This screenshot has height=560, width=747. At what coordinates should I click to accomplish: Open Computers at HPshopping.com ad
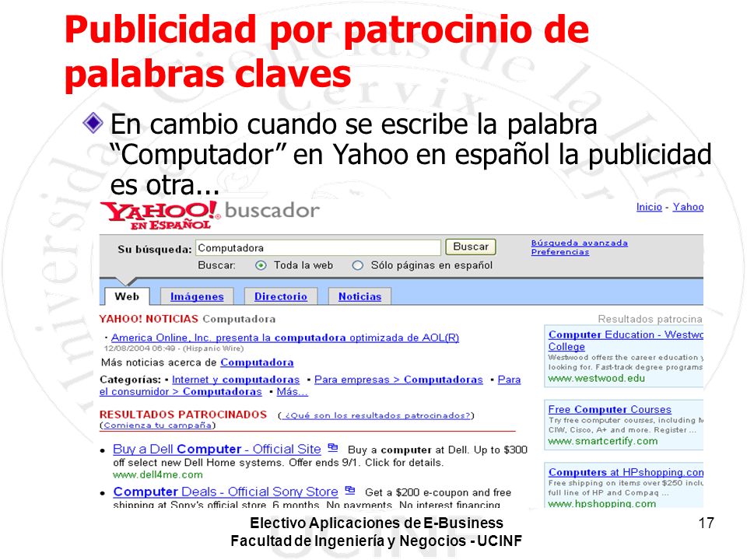click(626, 472)
